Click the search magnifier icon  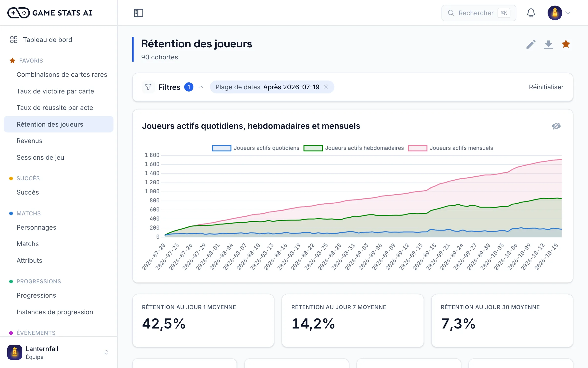[451, 13]
